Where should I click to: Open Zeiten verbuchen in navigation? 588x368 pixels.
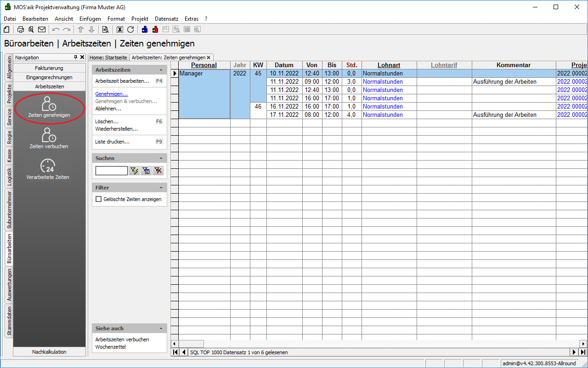coord(49,138)
